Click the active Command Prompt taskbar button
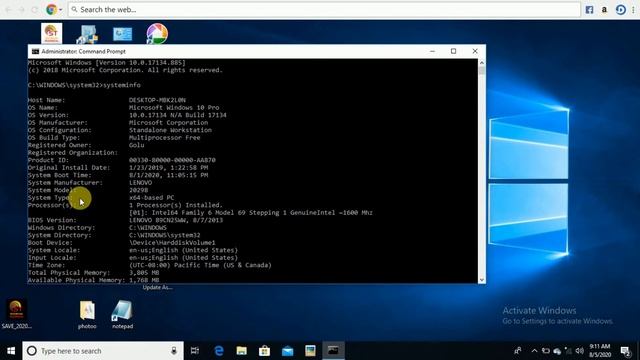The image size is (640, 360). click(333, 351)
